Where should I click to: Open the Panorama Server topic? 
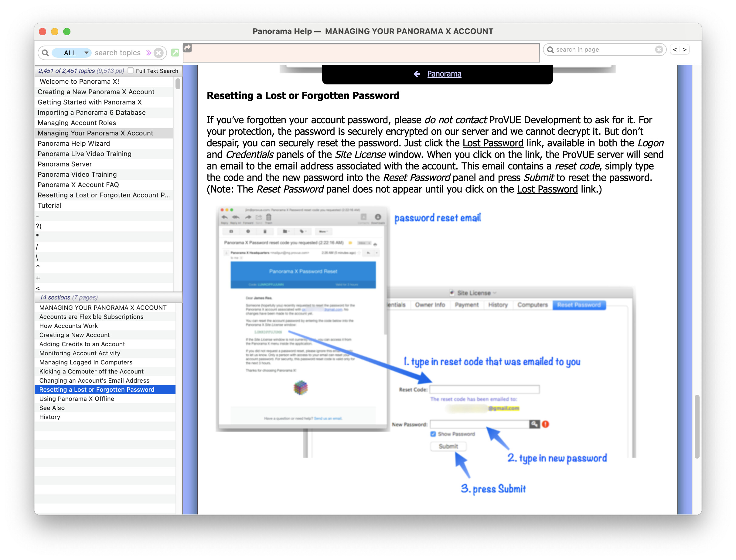coord(65,164)
